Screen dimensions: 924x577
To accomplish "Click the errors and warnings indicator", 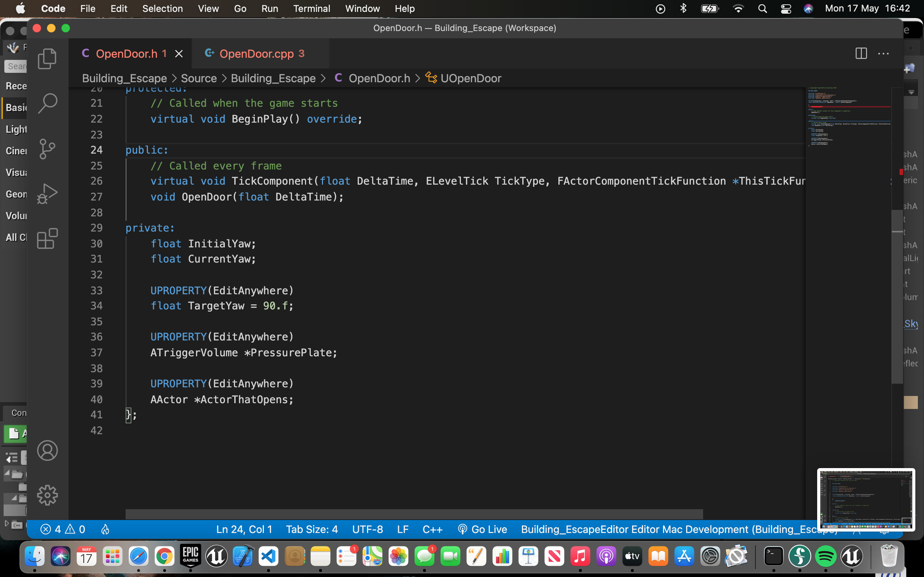I will coord(64,529).
